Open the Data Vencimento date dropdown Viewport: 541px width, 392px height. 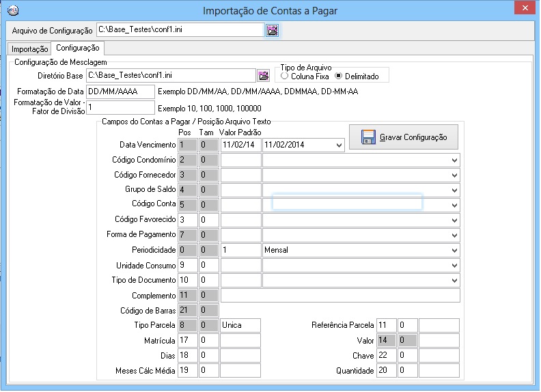339,145
